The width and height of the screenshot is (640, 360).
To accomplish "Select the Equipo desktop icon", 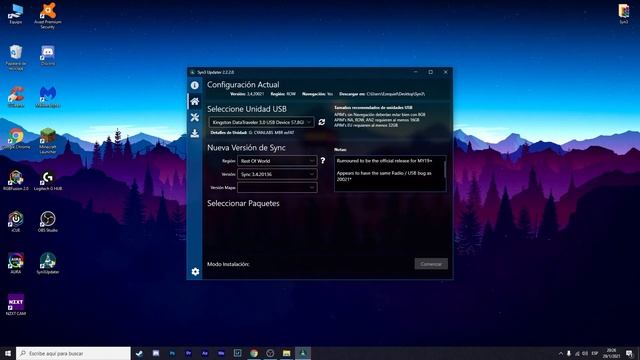I will (16, 14).
